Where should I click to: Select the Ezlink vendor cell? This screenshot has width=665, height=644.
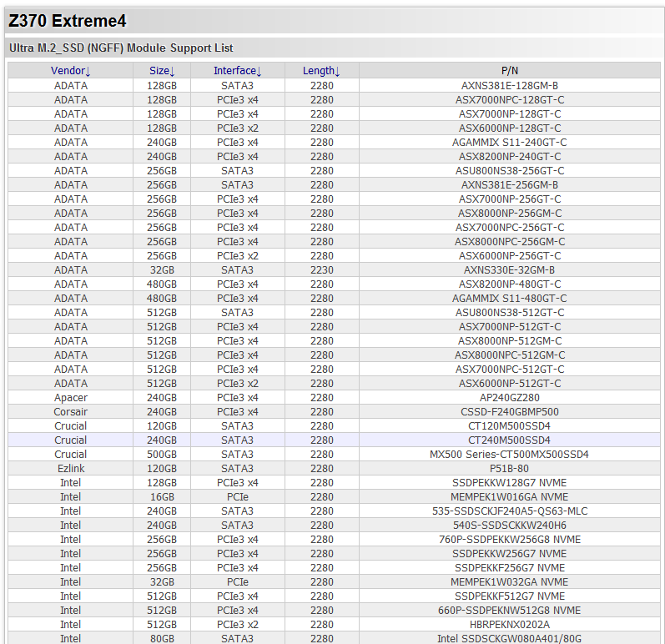(70, 468)
